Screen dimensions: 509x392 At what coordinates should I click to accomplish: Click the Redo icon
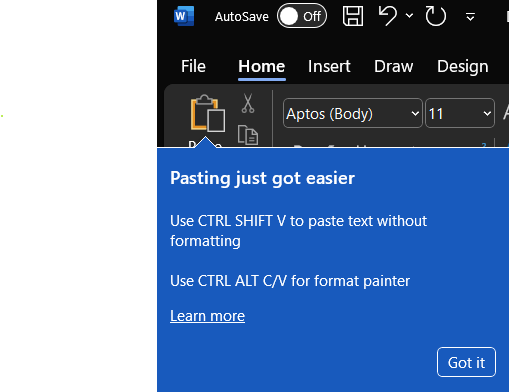[436, 16]
